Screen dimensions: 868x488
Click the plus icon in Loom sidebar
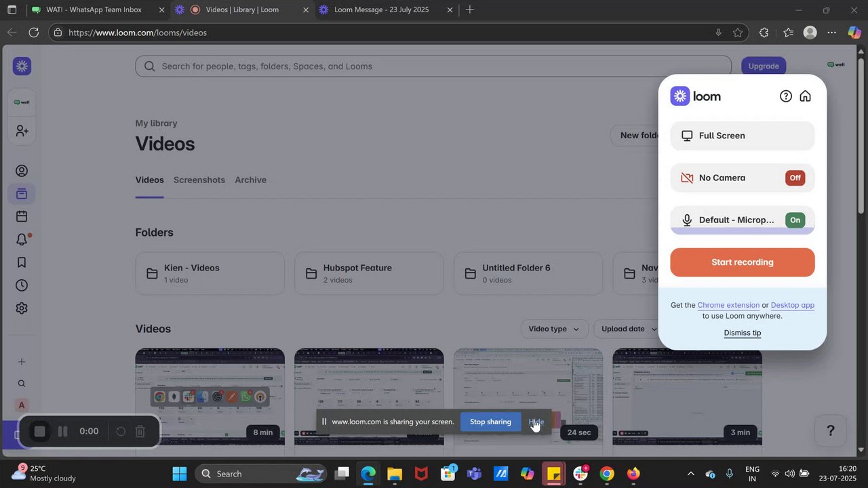pos(22,362)
